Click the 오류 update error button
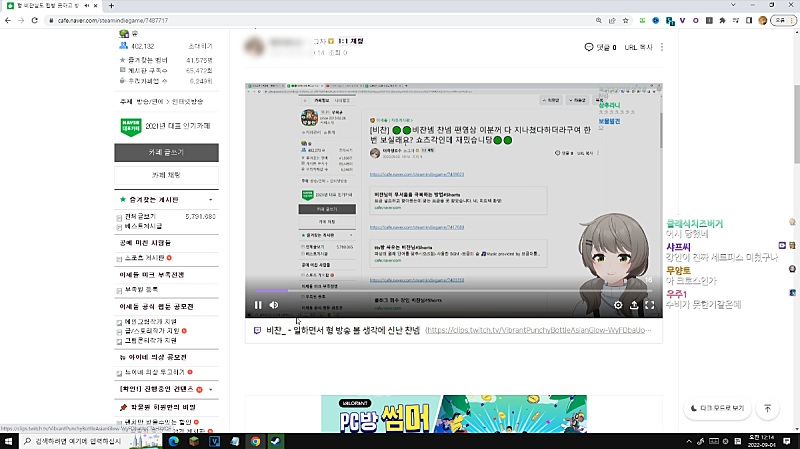Viewport: 800px width, 449px height. point(781,20)
